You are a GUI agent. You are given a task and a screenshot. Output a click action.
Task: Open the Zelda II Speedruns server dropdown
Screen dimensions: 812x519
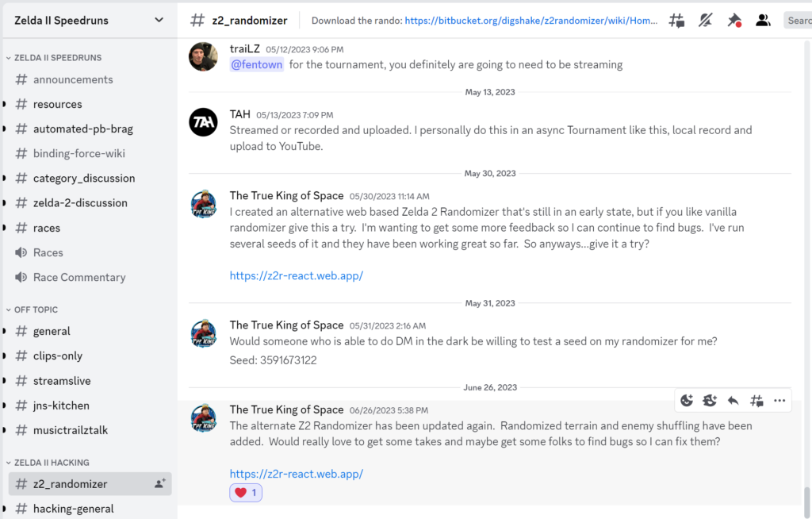tap(159, 20)
